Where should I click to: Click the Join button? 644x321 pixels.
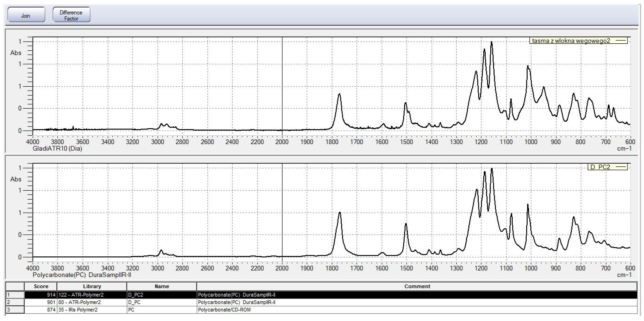point(26,15)
